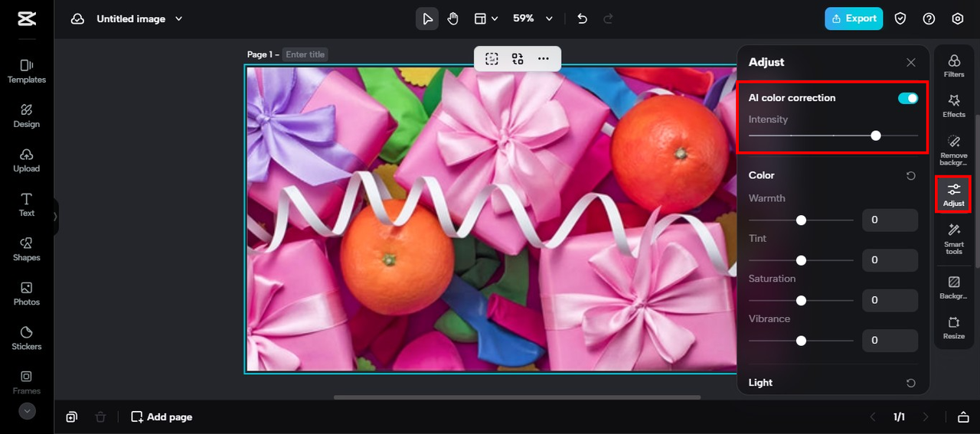Open the Text panel

[x=27, y=204]
